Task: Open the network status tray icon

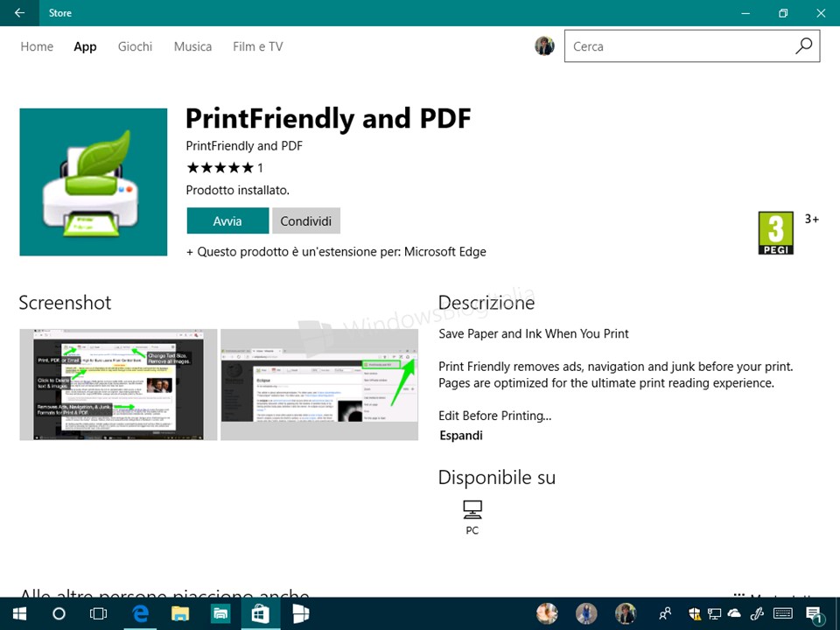Action: [714, 613]
